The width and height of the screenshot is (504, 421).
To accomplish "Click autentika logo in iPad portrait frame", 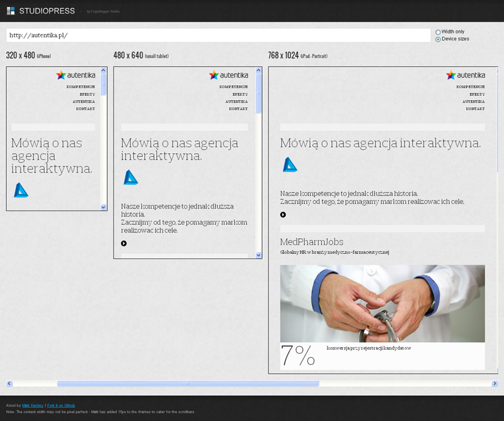I will [x=465, y=75].
